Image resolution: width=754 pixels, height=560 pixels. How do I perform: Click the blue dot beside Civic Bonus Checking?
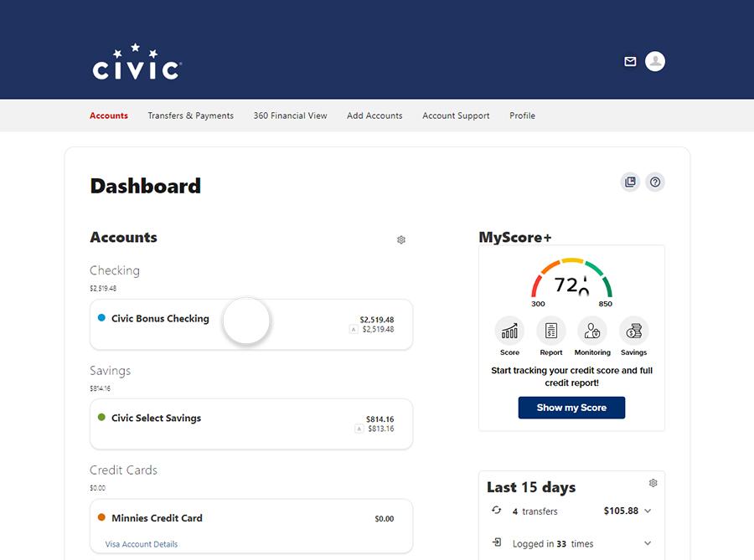click(x=101, y=317)
